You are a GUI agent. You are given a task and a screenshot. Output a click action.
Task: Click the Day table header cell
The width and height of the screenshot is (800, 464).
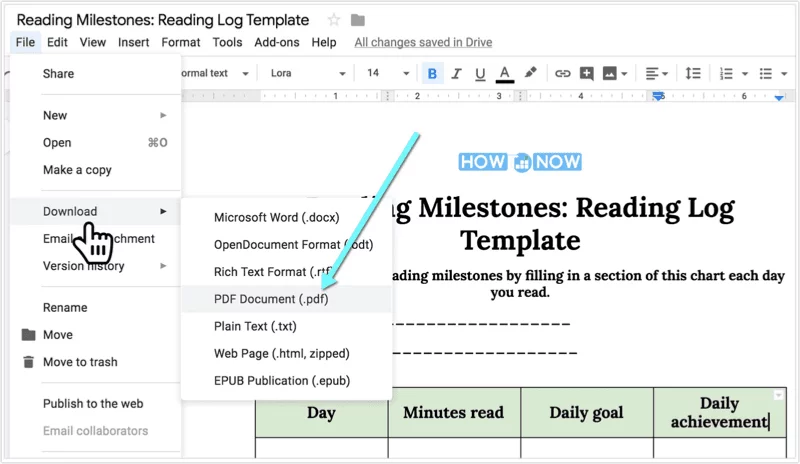click(x=321, y=412)
